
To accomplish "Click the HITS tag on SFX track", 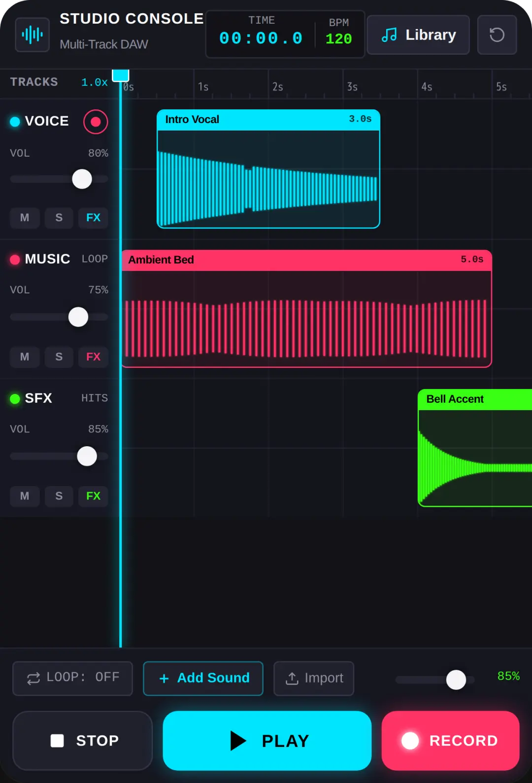I will coord(95,398).
